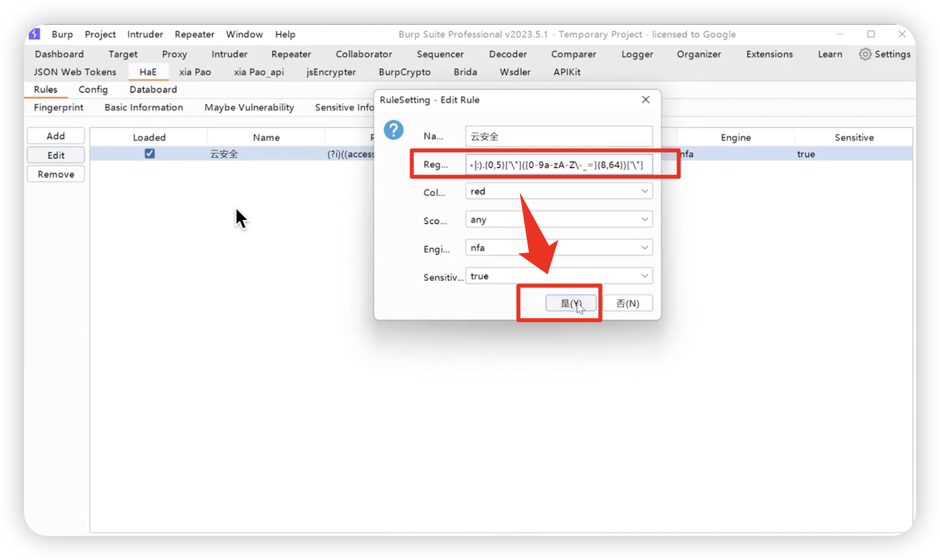This screenshot has height=560, width=940.
Task: Toggle the Loaded checkbox for 云安全 rule
Action: tap(149, 154)
